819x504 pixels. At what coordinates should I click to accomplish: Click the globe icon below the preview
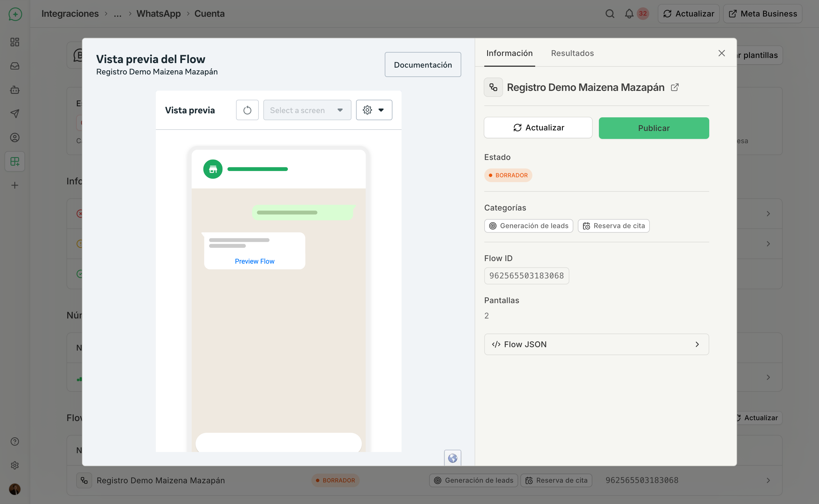tap(453, 458)
